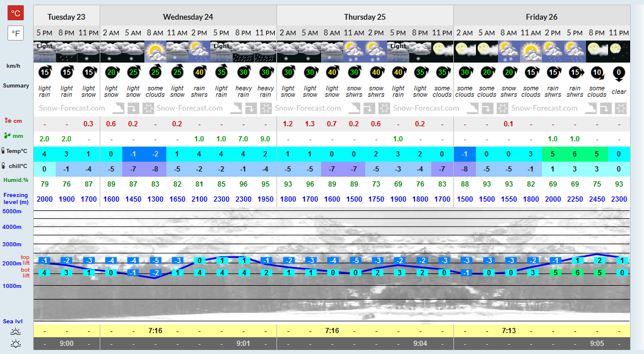Click Wednesday 8 AM temperature cell -2
The width and height of the screenshot is (644, 354).
[x=155, y=154]
